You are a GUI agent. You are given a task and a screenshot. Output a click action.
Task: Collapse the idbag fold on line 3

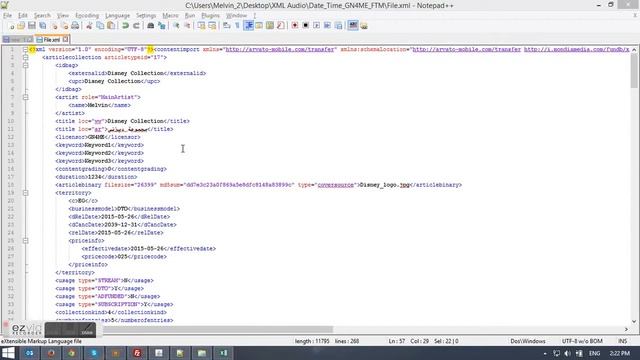[x=25, y=65]
